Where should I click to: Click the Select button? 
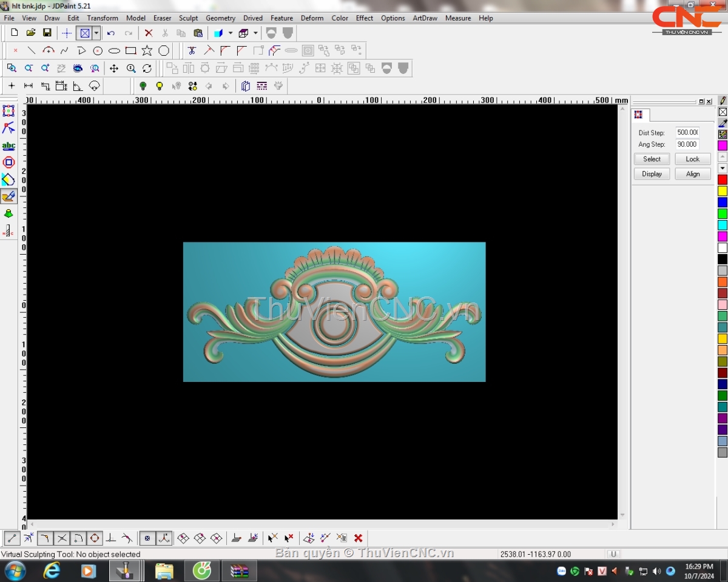652,159
